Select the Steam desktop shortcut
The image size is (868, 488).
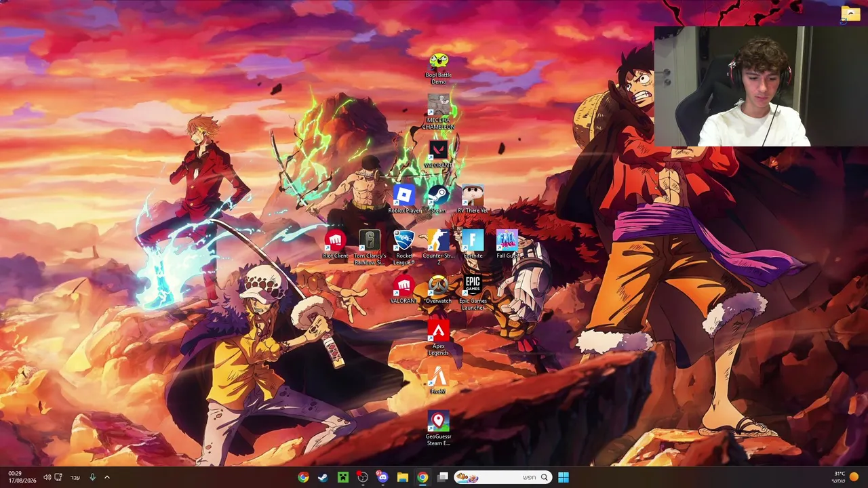coord(438,200)
